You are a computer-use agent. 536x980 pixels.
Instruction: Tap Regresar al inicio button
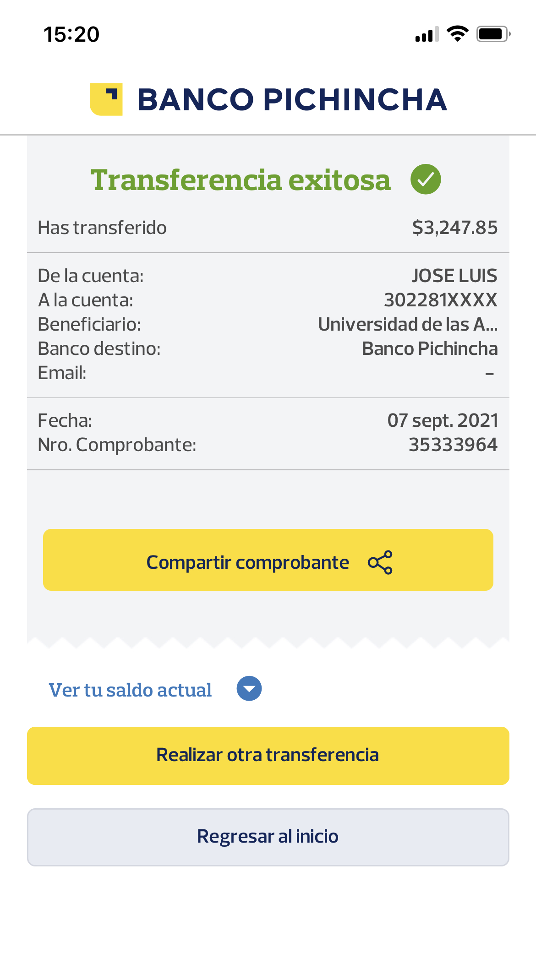pos(268,837)
